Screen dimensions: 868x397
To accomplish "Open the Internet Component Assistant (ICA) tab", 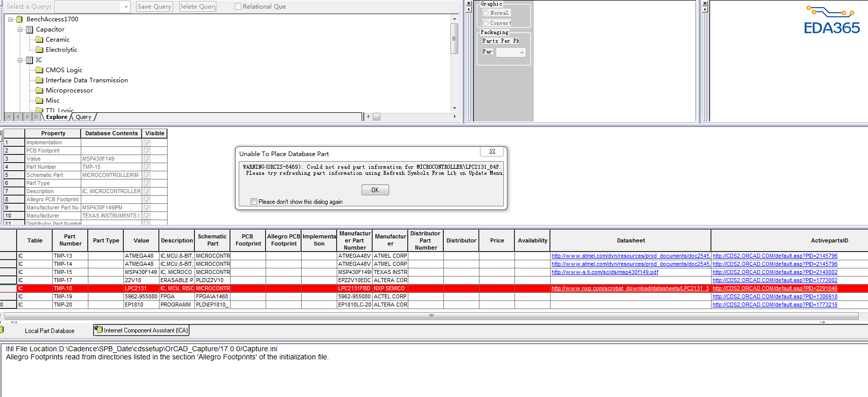I will [142, 330].
